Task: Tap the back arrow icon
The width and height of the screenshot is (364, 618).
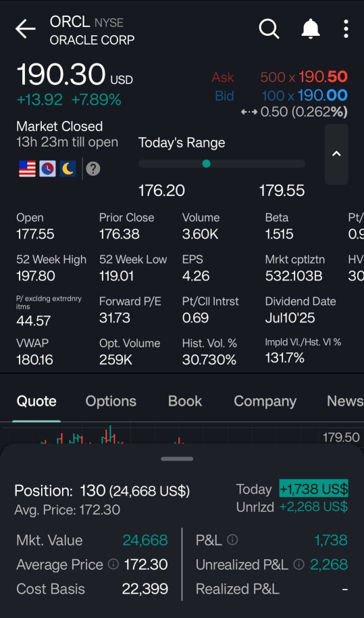Action: click(26, 29)
